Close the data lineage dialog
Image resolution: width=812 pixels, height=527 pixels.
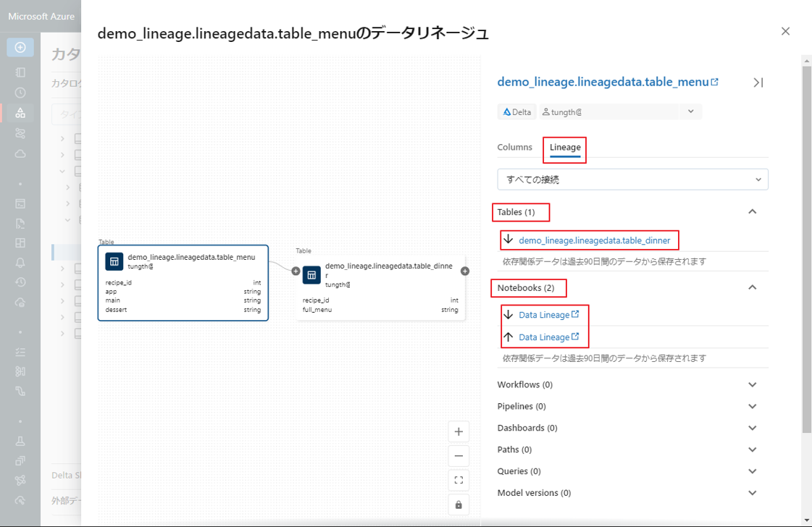click(x=786, y=31)
